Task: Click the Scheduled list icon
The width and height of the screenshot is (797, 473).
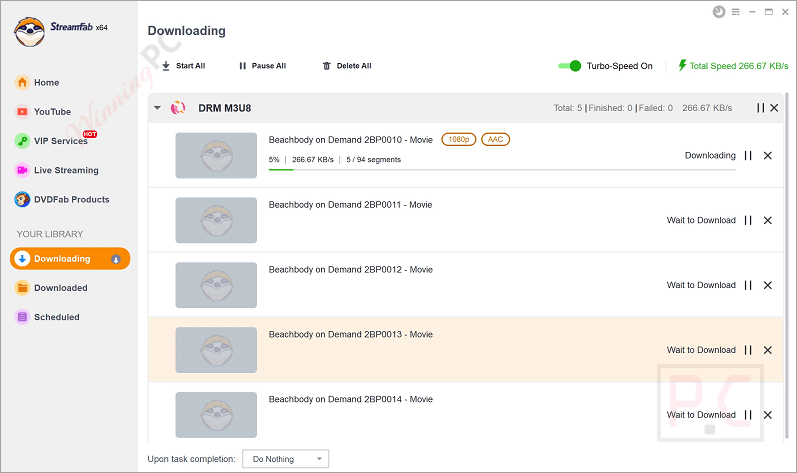Action: [22, 317]
